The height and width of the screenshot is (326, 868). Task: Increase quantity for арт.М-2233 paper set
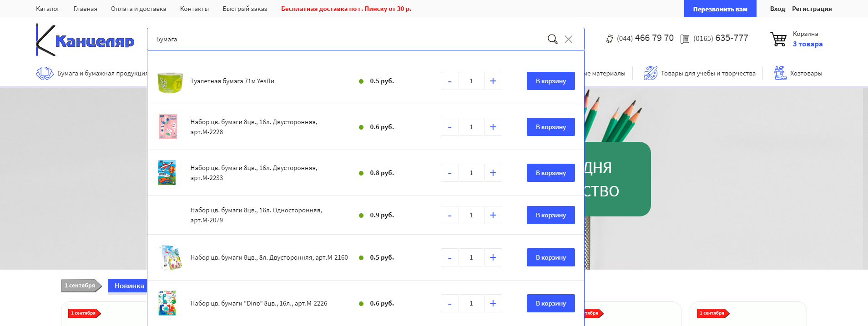[493, 173]
